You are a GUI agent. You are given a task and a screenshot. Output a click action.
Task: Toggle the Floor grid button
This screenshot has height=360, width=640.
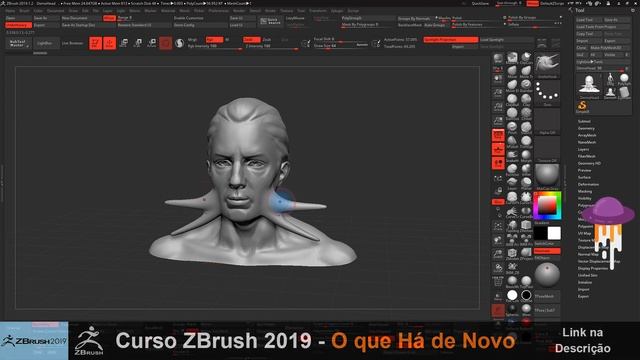tap(498, 149)
